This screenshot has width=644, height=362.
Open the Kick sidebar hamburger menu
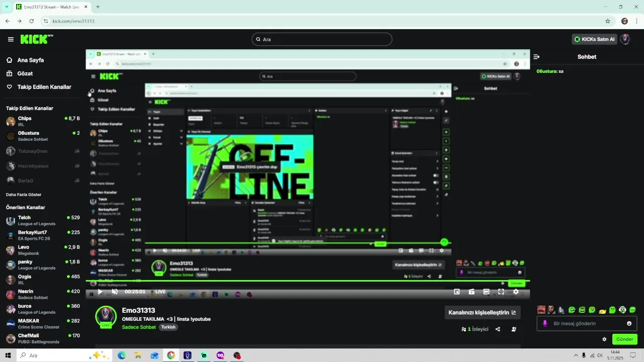click(x=11, y=39)
